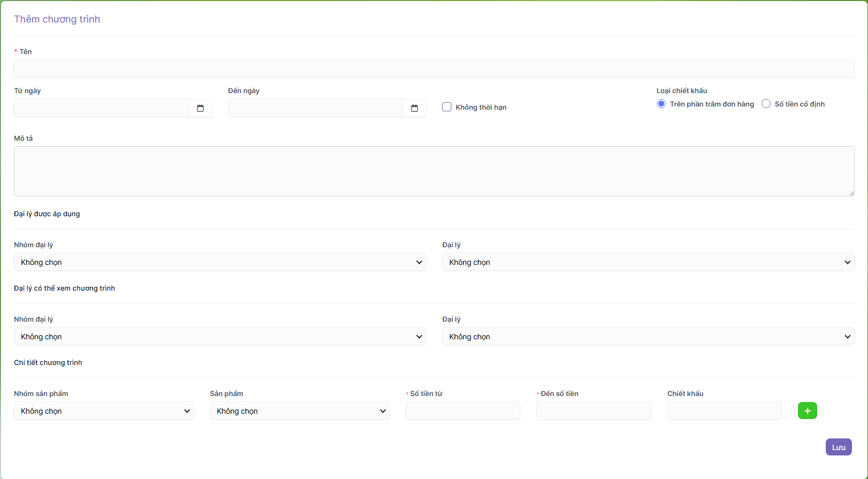Click inside the Mô tả description textarea
Image resolution: width=868 pixels, height=479 pixels.
434,171
